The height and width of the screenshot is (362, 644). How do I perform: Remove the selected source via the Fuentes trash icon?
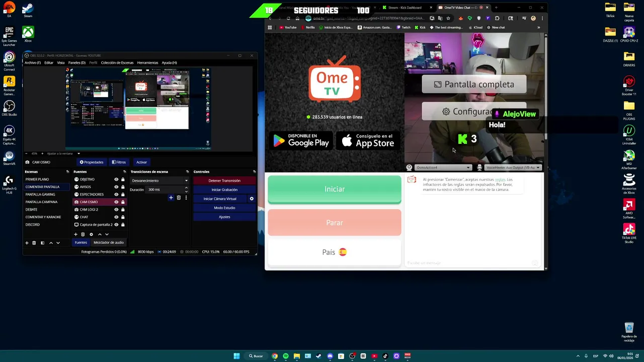click(83, 234)
